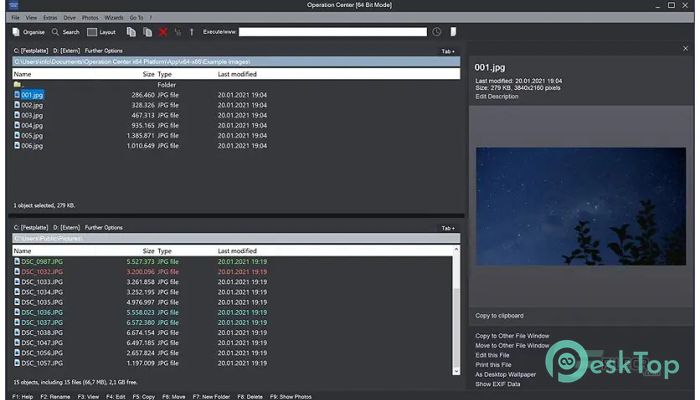700x400 pixels.
Task: Switch upper pane to D: [Extern] drive
Action: coord(67,51)
